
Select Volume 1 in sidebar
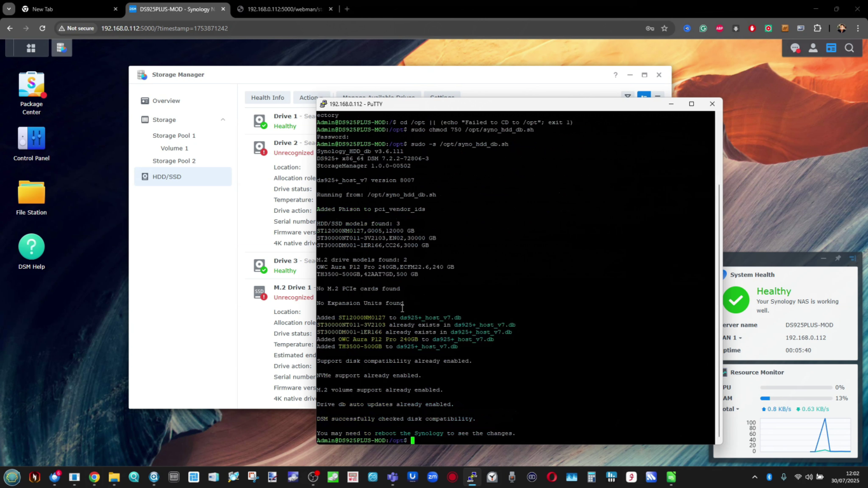click(174, 148)
